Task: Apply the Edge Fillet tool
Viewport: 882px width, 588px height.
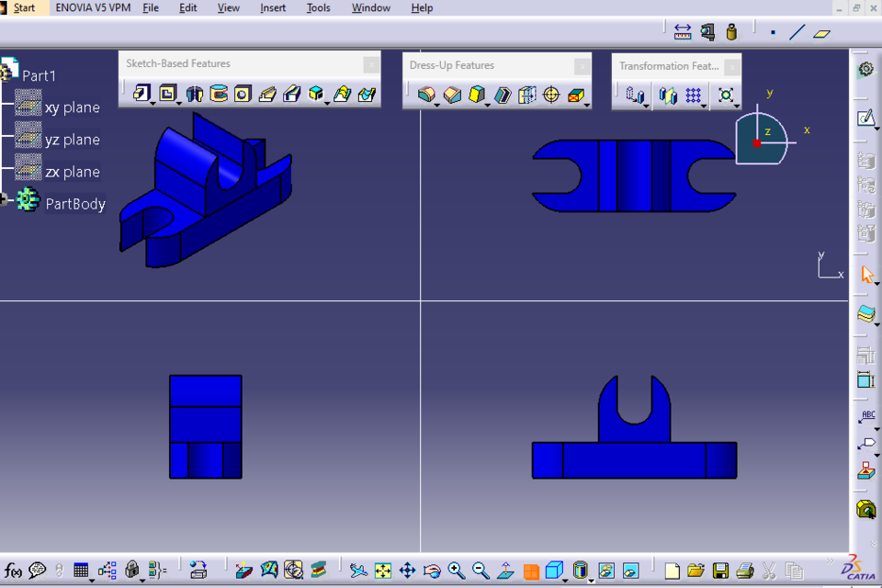Action: point(426,94)
